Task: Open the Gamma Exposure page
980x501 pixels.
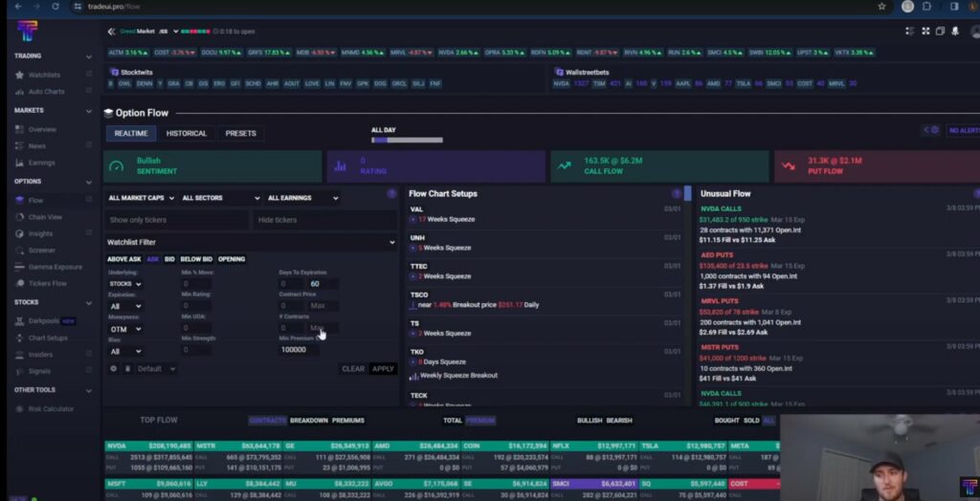Action: click(55, 267)
